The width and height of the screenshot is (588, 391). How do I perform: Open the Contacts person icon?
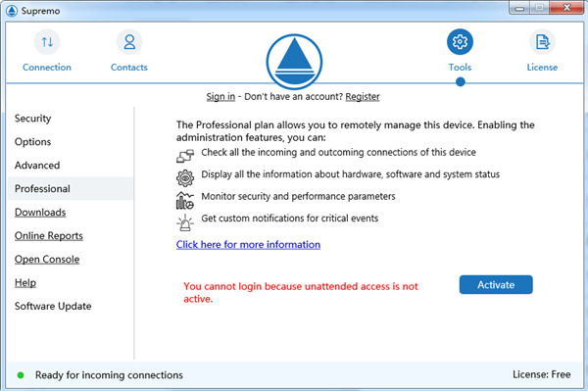coord(129,42)
